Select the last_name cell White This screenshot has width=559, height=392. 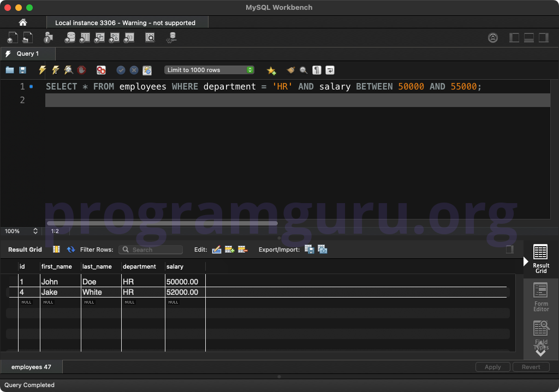coord(101,292)
